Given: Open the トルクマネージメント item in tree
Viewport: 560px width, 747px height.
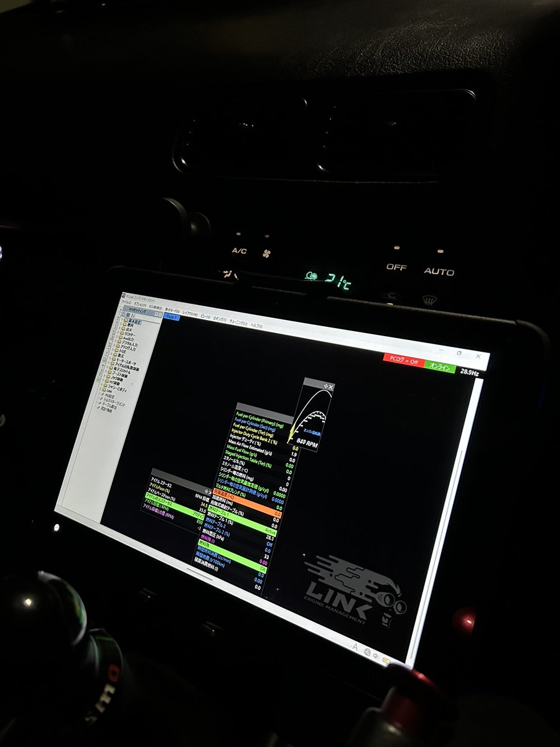Looking at the screenshot, I should [113, 400].
